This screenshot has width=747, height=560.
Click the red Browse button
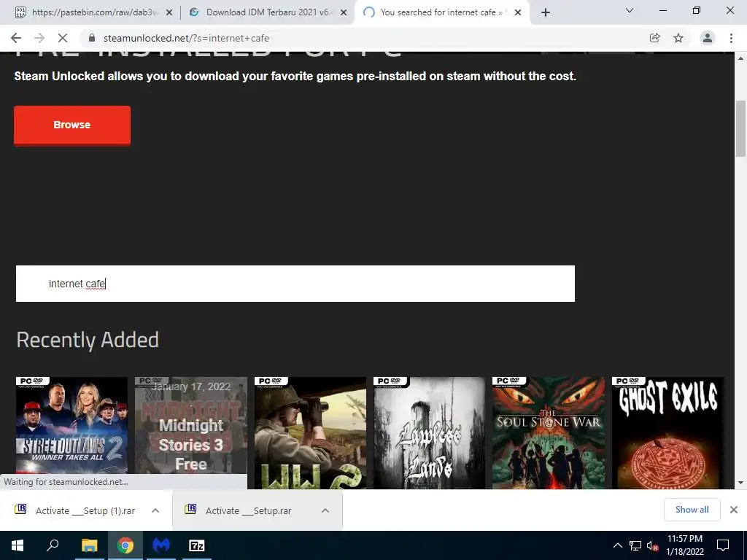click(x=72, y=125)
